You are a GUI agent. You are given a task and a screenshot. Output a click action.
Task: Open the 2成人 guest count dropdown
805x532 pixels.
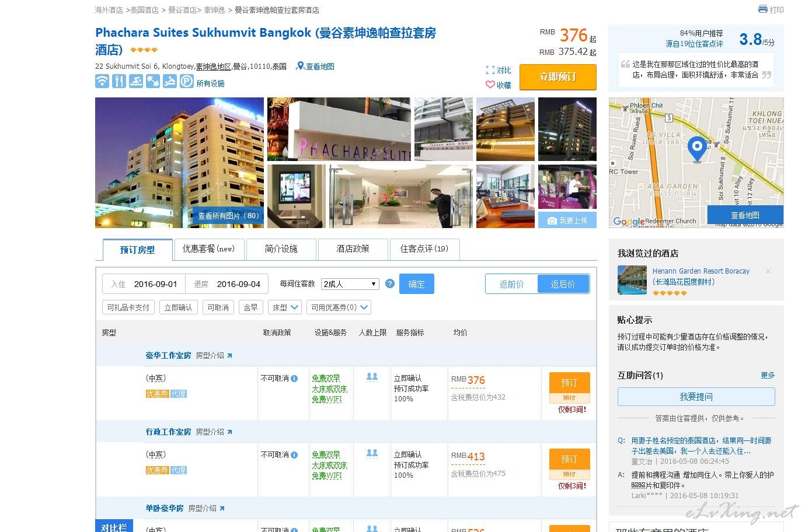tap(350, 284)
